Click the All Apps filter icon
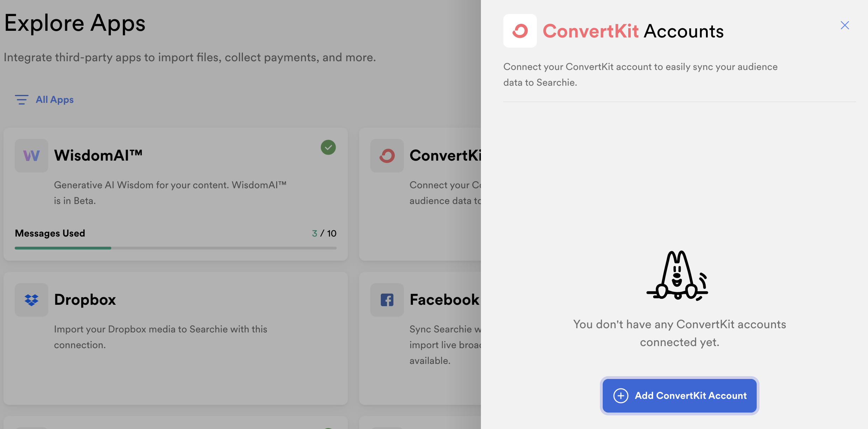868x429 pixels. [x=21, y=100]
